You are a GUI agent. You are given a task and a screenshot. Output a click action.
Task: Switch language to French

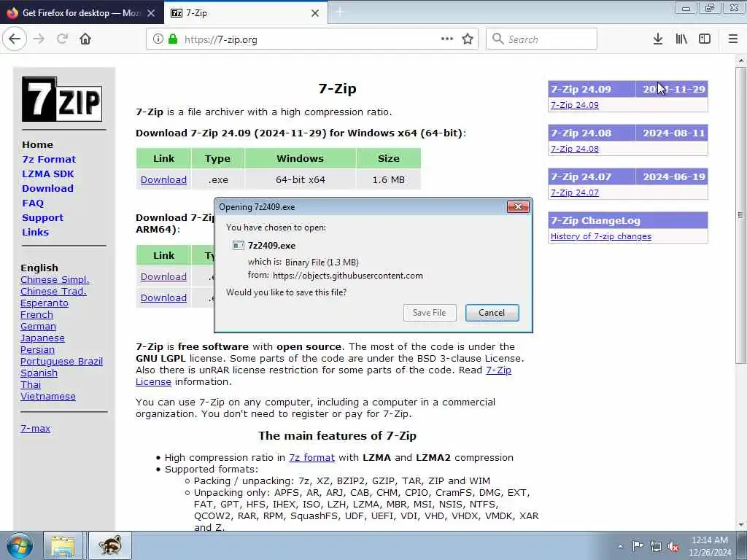point(36,315)
